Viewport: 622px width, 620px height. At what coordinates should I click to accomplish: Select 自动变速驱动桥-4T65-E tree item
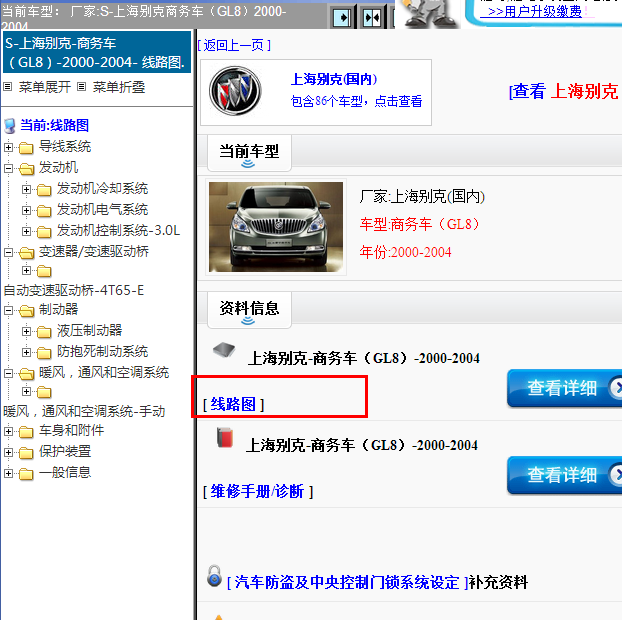point(74,290)
